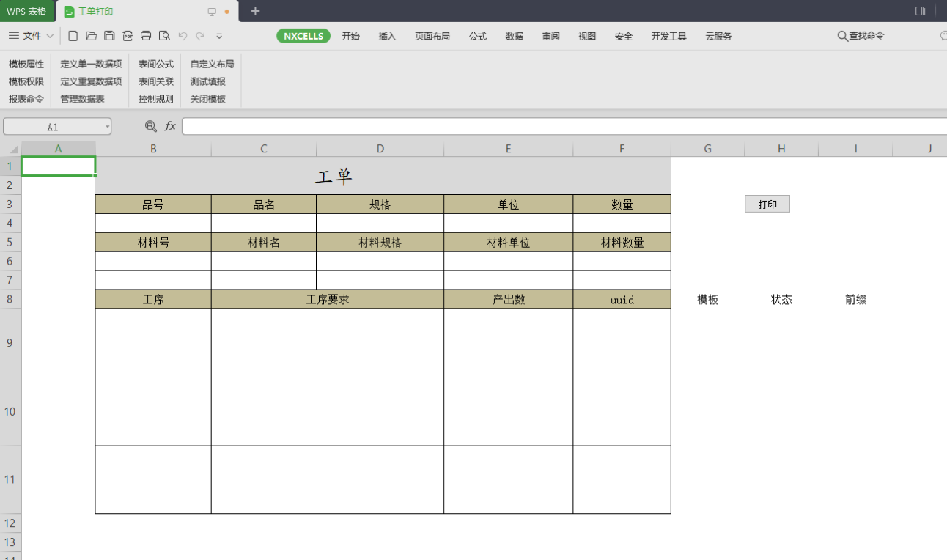Expand the quick access toolbar customize arrow
The height and width of the screenshot is (560, 947).
point(219,36)
